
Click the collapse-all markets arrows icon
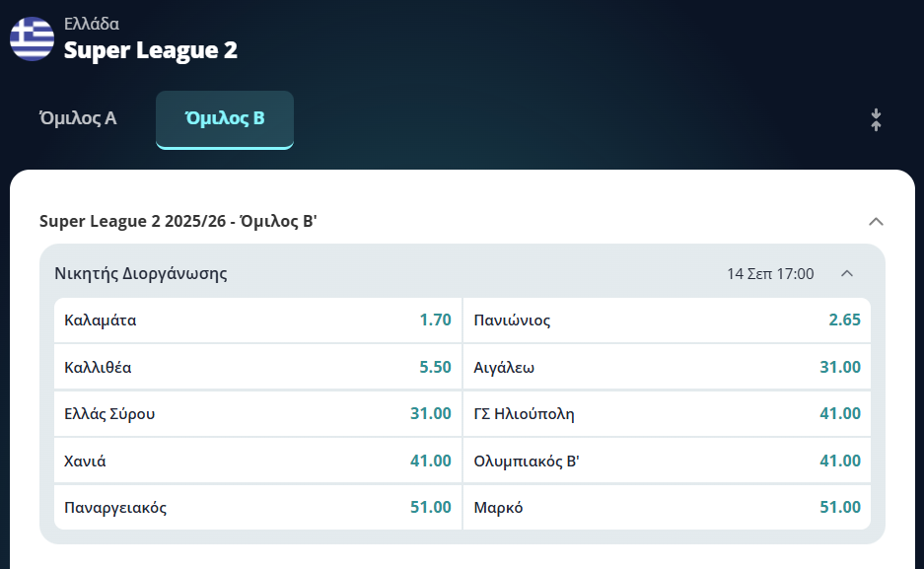pyautogui.click(x=876, y=119)
